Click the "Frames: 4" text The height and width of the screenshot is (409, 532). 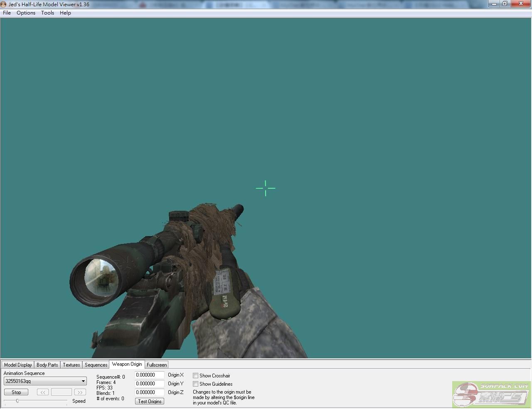click(106, 382)
